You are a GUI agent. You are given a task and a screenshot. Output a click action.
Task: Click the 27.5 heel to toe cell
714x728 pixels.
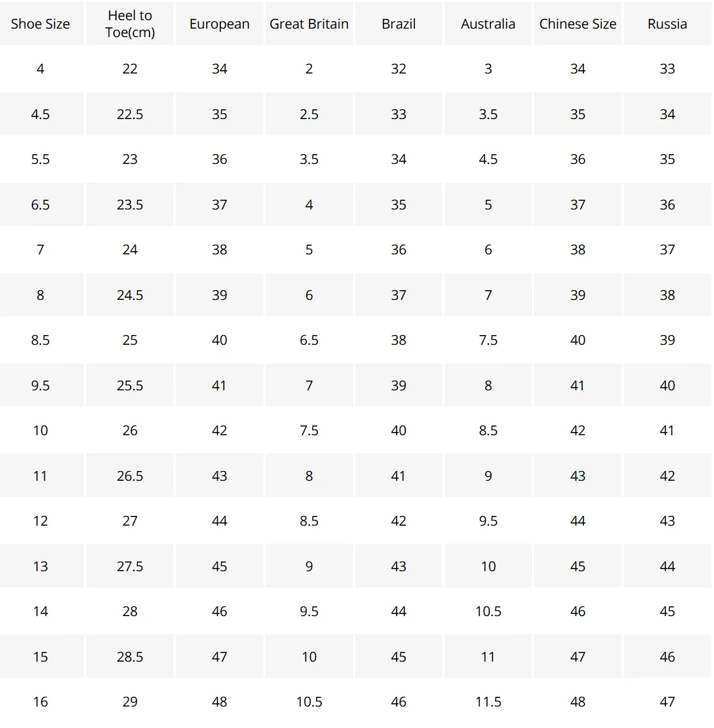pos(130,567)
